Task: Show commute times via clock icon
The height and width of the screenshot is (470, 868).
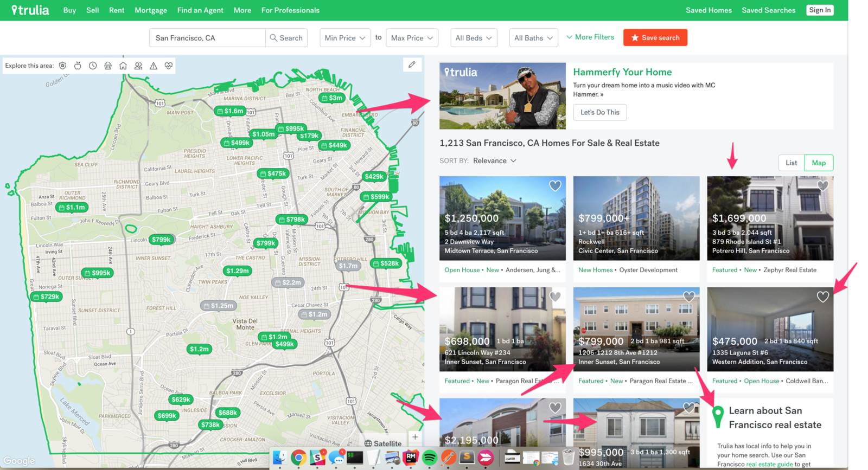Action: pyautogui.click(x=93, y=66)
